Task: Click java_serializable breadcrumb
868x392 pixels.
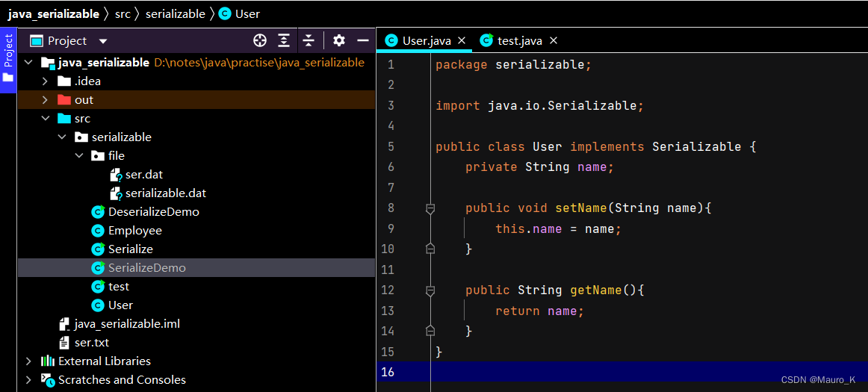Action: tap(53, 14)
